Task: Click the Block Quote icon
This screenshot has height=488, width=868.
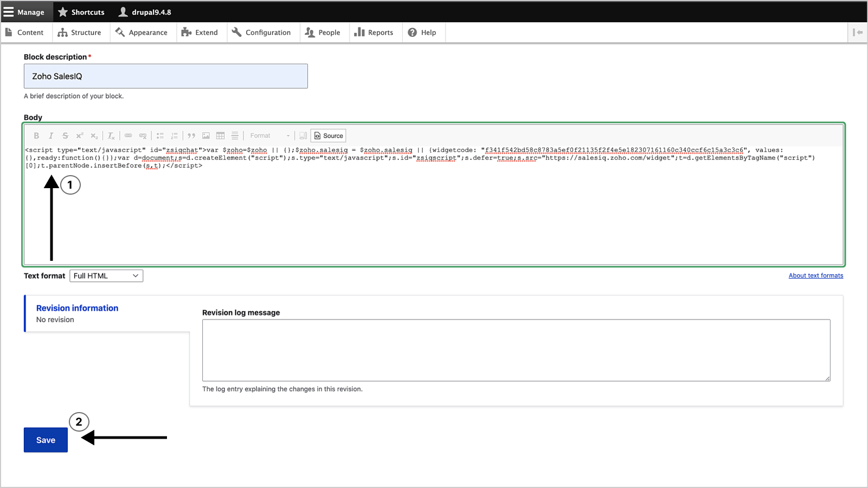Action: [191, 136]
